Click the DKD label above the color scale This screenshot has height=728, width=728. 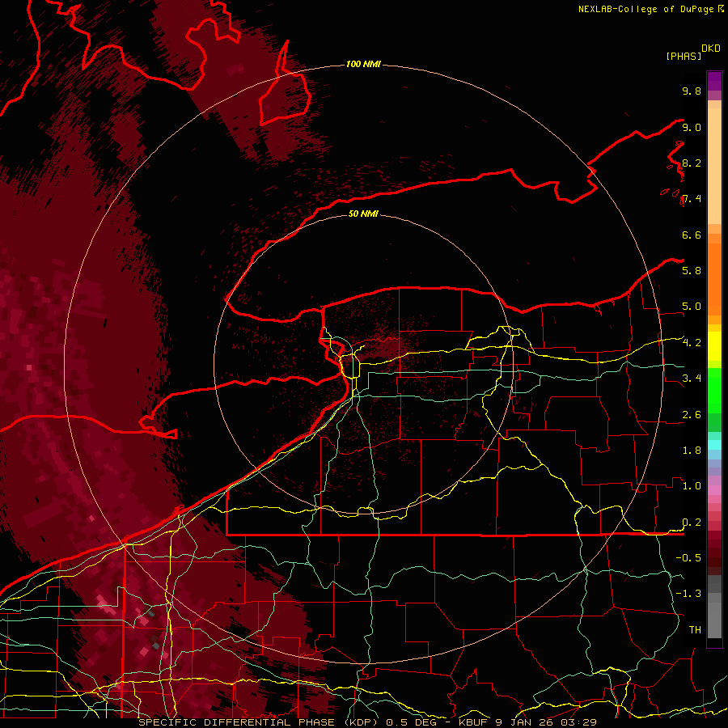(711, 49)
